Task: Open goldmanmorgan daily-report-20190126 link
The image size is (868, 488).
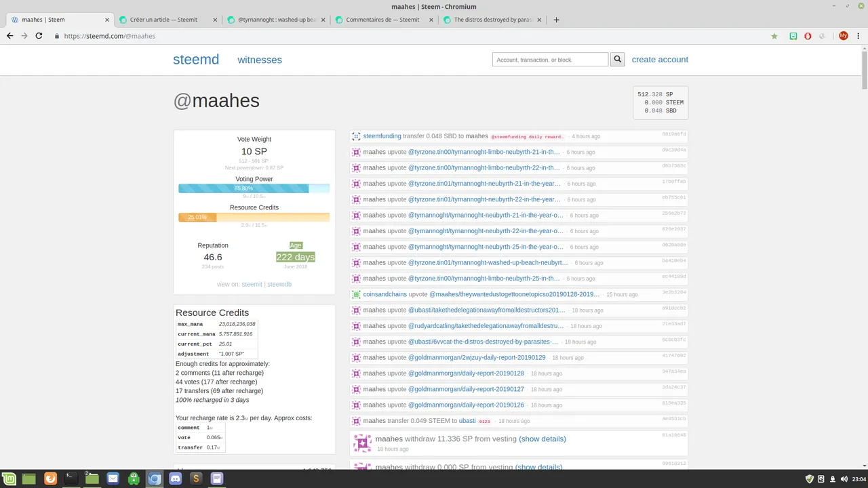Action: [466, 405]
